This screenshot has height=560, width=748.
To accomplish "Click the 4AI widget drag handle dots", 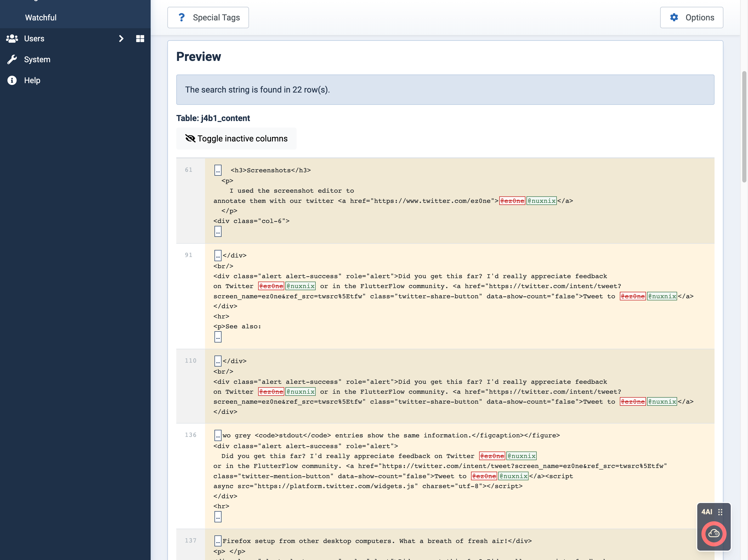I will (x=720, y=512).
